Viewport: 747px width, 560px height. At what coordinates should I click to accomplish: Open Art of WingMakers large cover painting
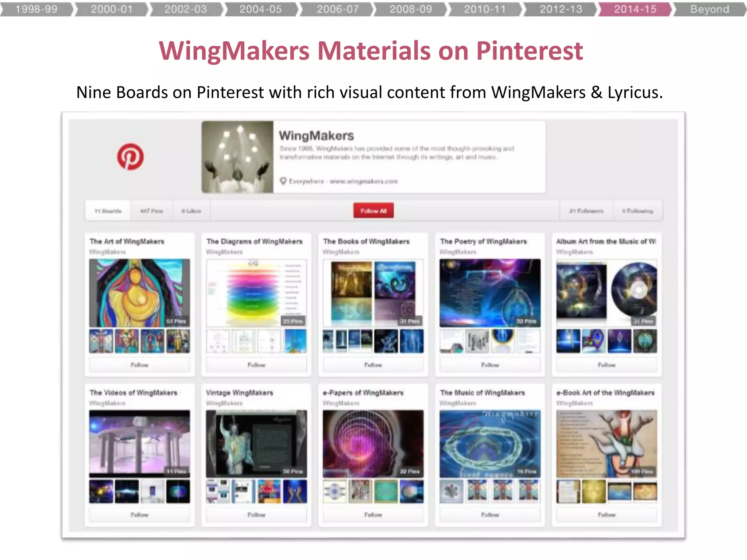pos(140,293)
